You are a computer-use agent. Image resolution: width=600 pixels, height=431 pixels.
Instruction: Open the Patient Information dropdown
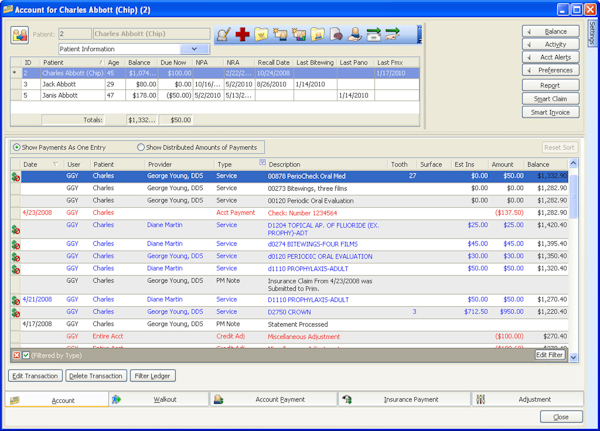pyautogui.click(x=194, y=49)
